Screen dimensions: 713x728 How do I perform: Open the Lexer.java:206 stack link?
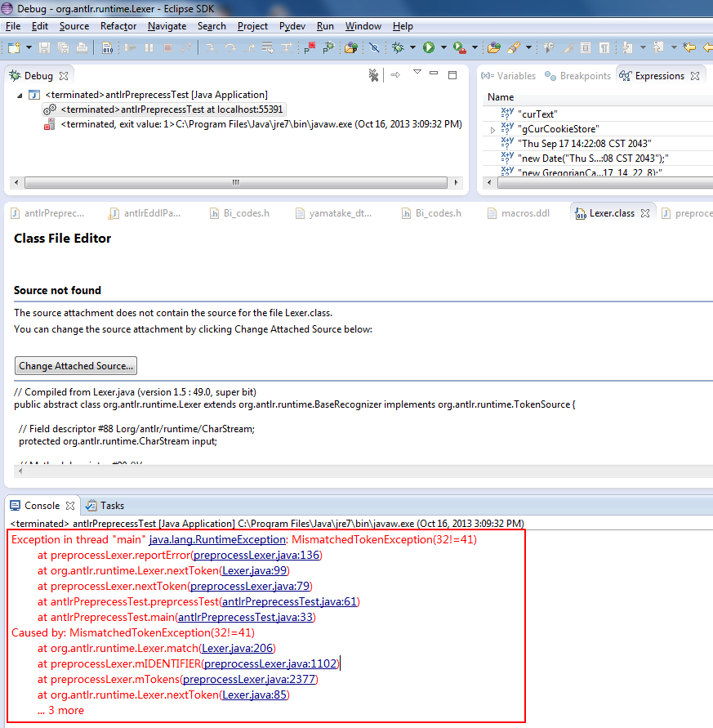tap(237, 648)
